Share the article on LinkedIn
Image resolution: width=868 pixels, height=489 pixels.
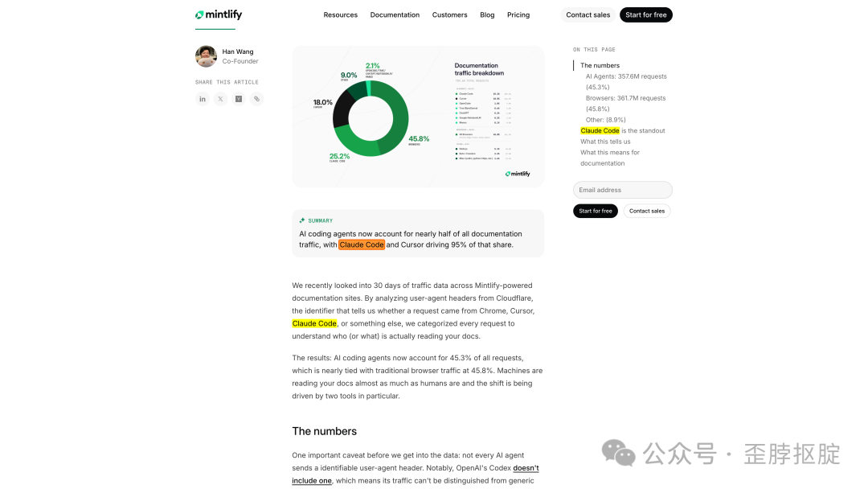(x=203, y=98)
